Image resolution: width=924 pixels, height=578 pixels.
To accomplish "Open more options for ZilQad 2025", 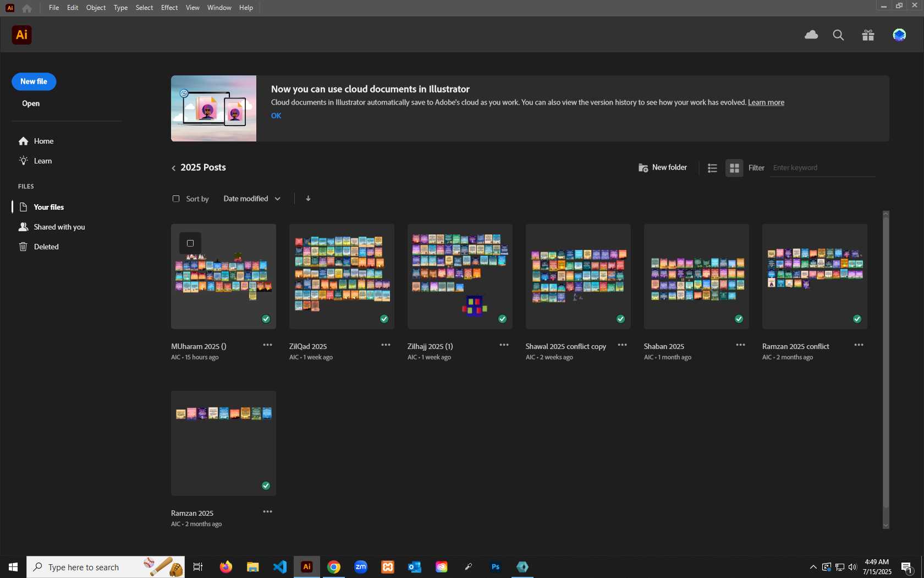I will tap(386, 345).
